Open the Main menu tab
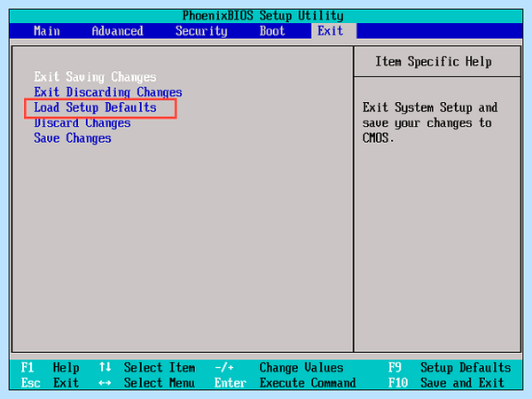532x399 pixels. tap(47, 31)
